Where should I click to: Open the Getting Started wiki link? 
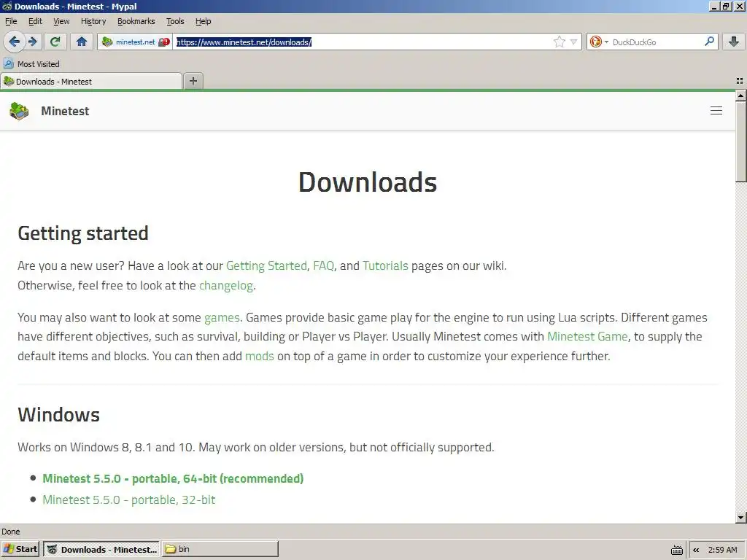pyautogui.click(x=266, y=265)
